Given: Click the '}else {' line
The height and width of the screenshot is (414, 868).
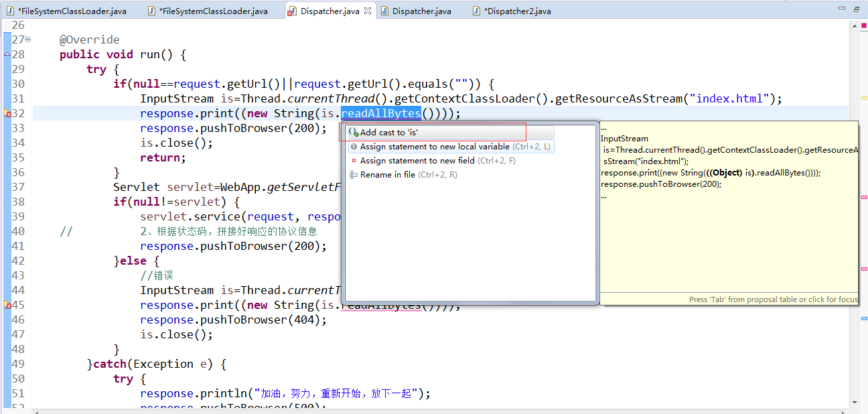Looking at the screenshot, I should pyautogui.click(x=137, y=261).
